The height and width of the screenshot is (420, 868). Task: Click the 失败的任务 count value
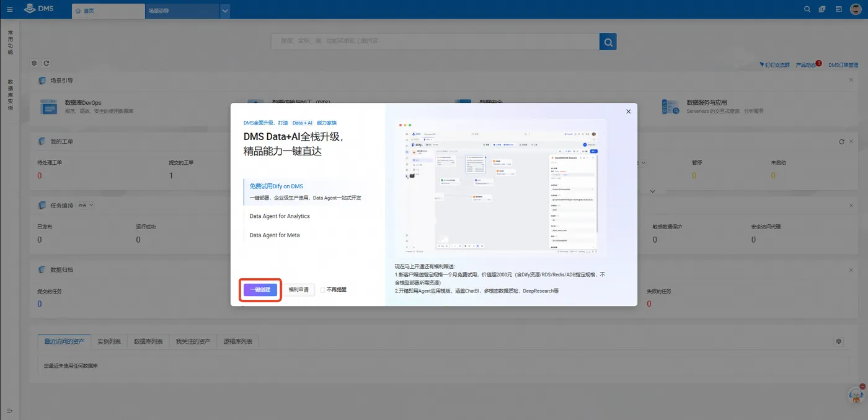(x=649, y=304)
